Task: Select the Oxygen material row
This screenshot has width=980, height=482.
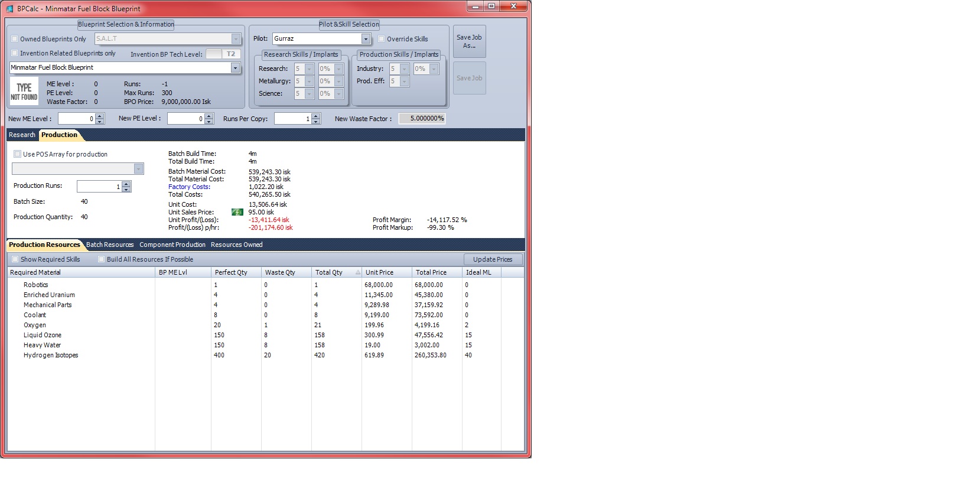Action: (266, 325)
